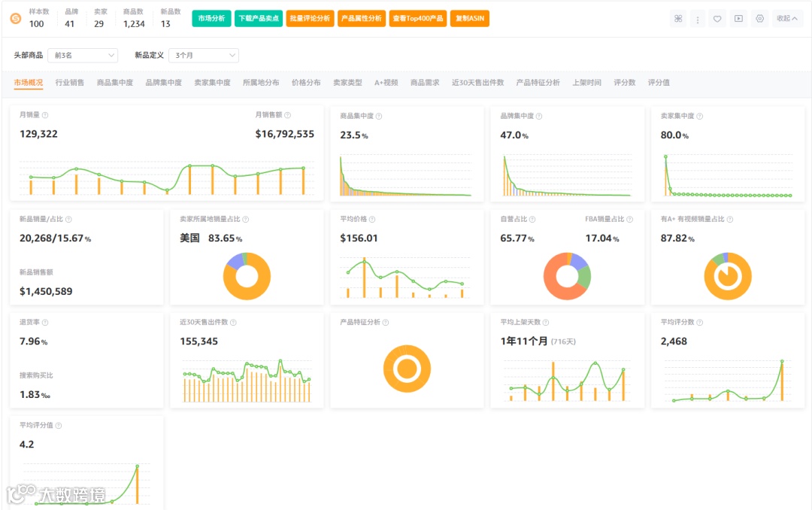Click help icon beside 卖家集中度 card title
This screenshot has height=510, width=812.
[x=700, y=116]
